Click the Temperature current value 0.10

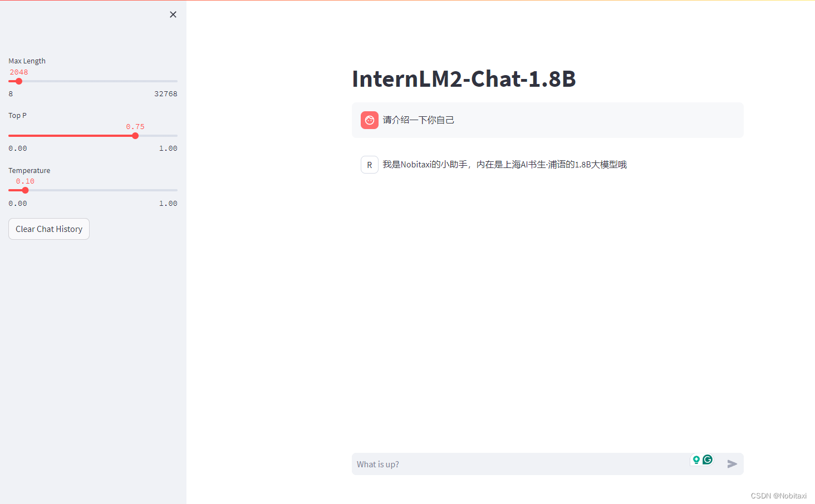(x=25, y=181)
